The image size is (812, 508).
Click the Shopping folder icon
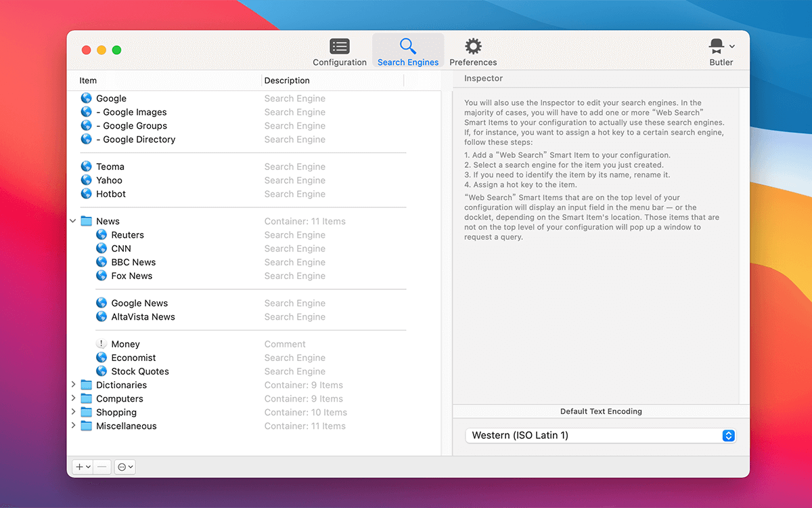[86, 412]
